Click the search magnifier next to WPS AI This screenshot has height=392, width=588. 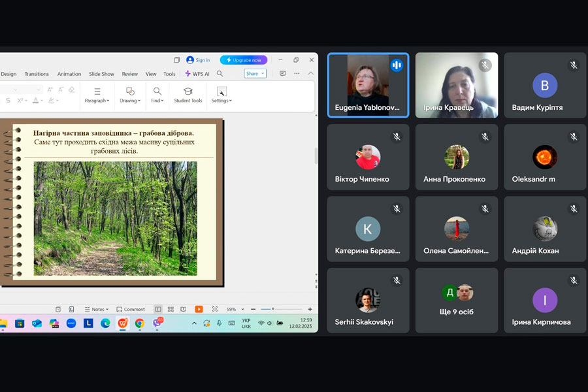point(220,74)
